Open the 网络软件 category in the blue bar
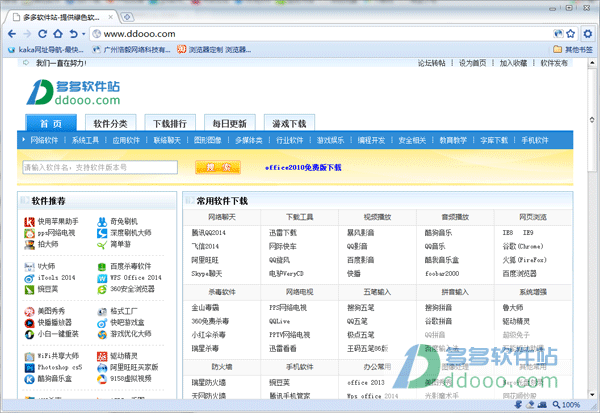 tap(44, 140)
